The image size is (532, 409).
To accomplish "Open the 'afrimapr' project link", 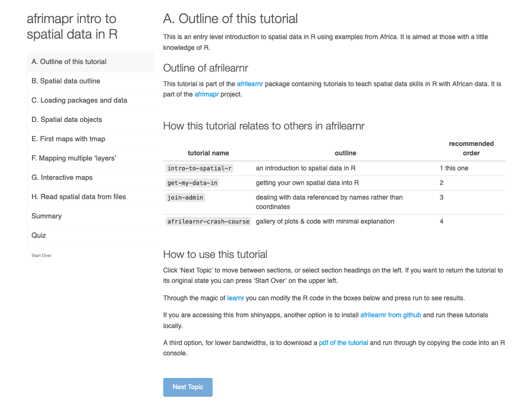I will [206, 94].
